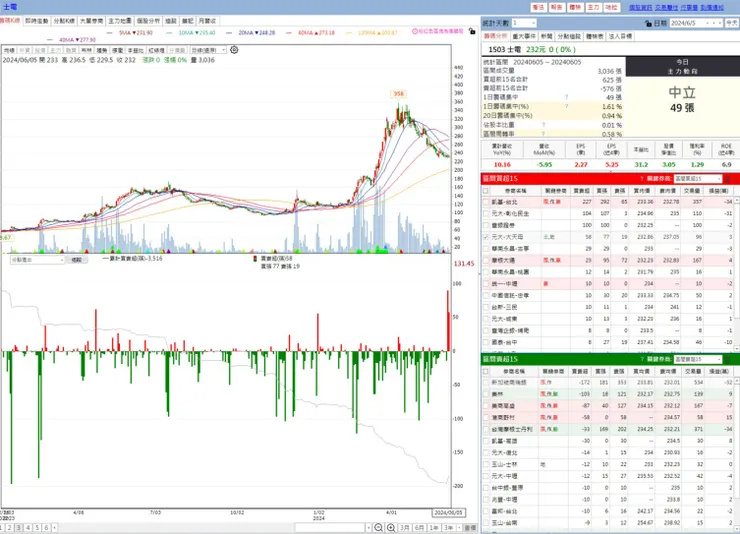Viewport: 740px width, 534px height.
Task: Set chart range to 1年
Action: (434, 528)
